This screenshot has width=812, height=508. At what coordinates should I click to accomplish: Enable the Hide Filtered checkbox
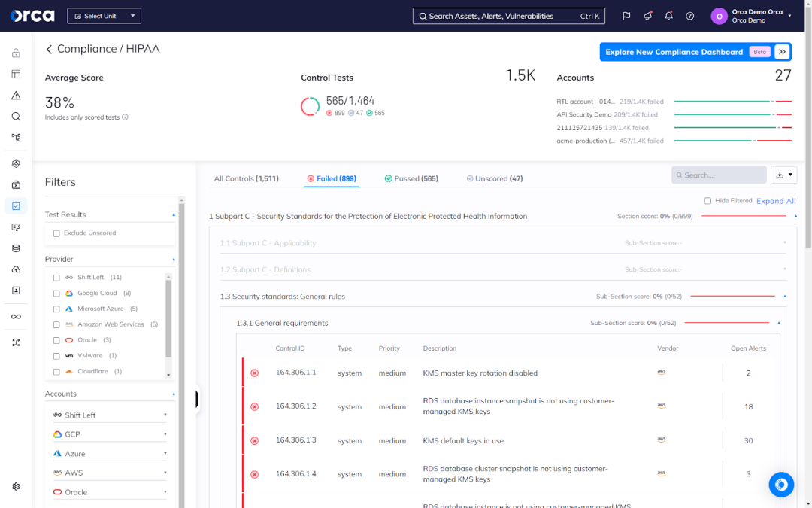pos(707,201)
